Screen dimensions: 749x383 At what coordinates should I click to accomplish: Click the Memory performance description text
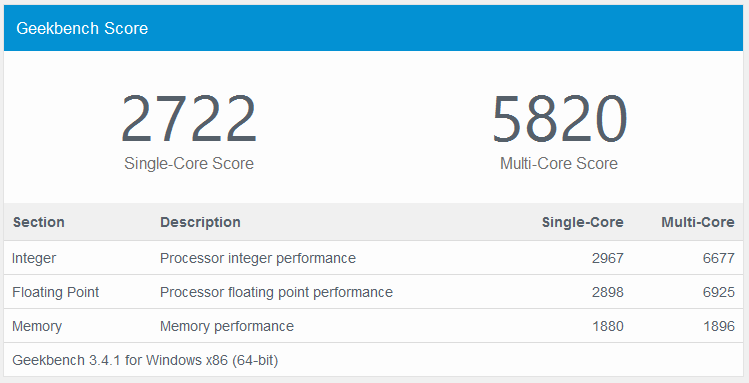pos(227,326)
